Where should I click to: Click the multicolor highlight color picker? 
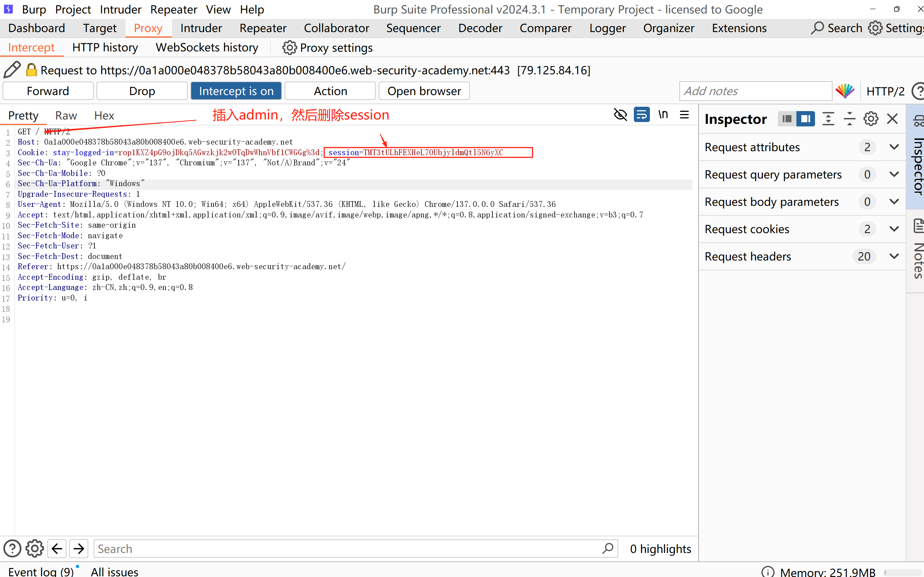[x=845, y=91]
